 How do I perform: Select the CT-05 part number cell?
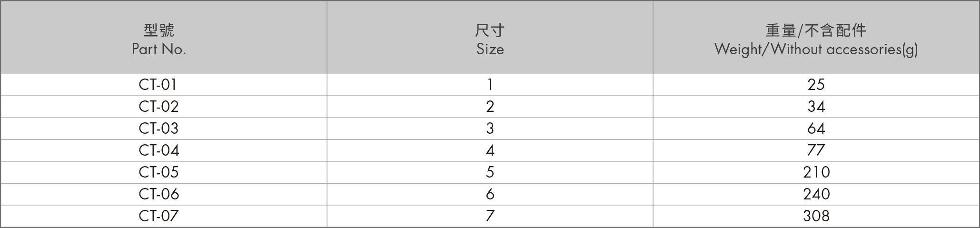coord(158,172)
